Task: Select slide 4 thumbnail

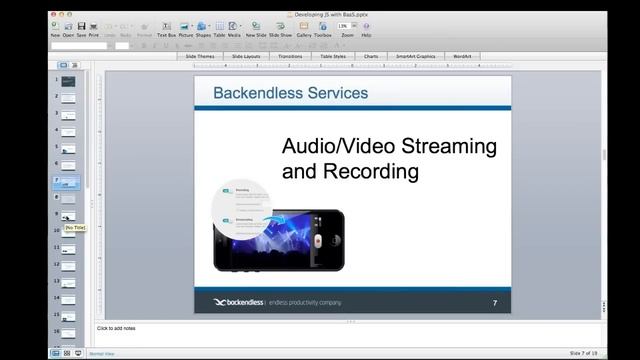Action: point(68,132)
